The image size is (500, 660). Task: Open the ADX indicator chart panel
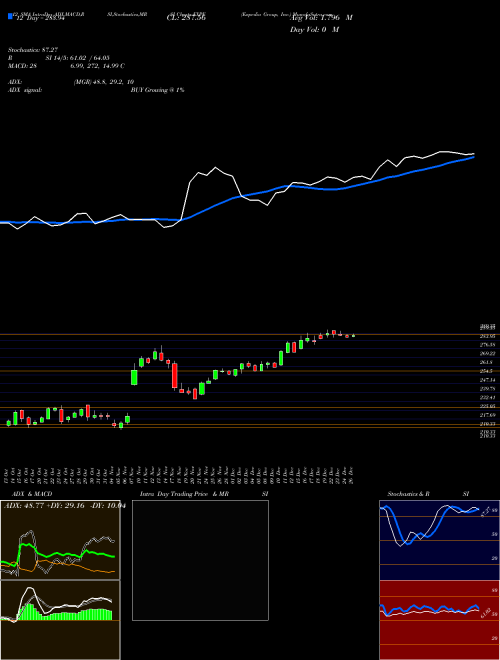pos(60,540)
